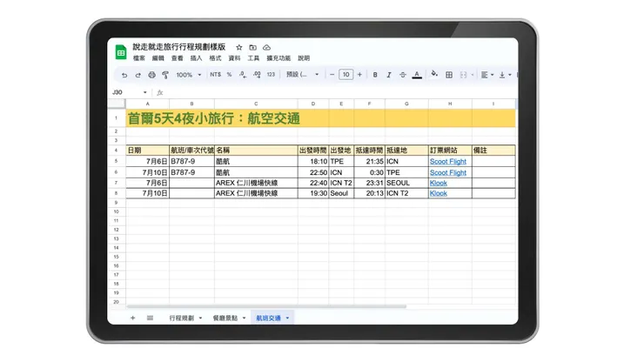The width and height of the screenshot is (644, 362).
Task: Open the zoom 100% dropdown
Action: (x=189, y=75)
